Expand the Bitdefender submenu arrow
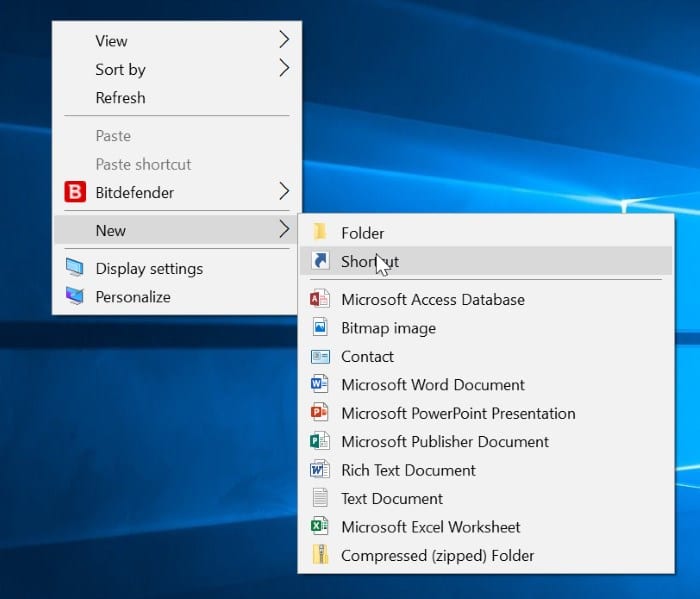This screenshot has width=700, height=599. point(284,191)
